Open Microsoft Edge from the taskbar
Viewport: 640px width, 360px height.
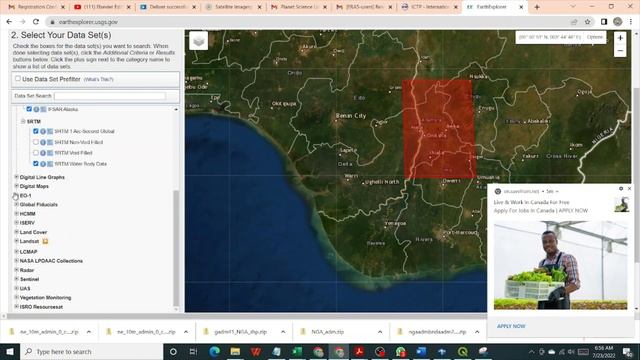[x=214, y=351]
